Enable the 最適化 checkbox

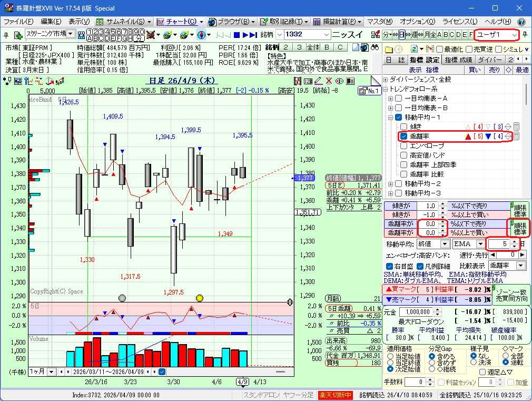[440, 49]
